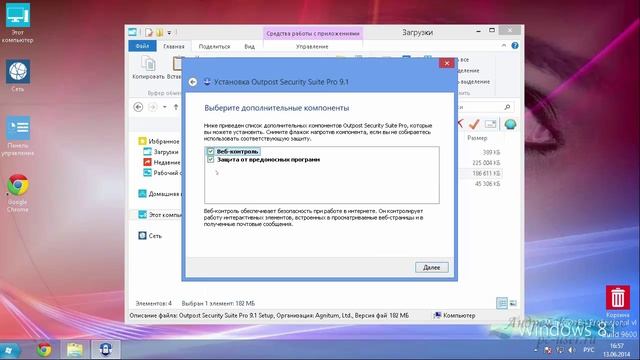The width and height of the screenshot is (640, 360).
Task: Open Quick Access Toolbar dropdown arrow
Action: (169, 32)
